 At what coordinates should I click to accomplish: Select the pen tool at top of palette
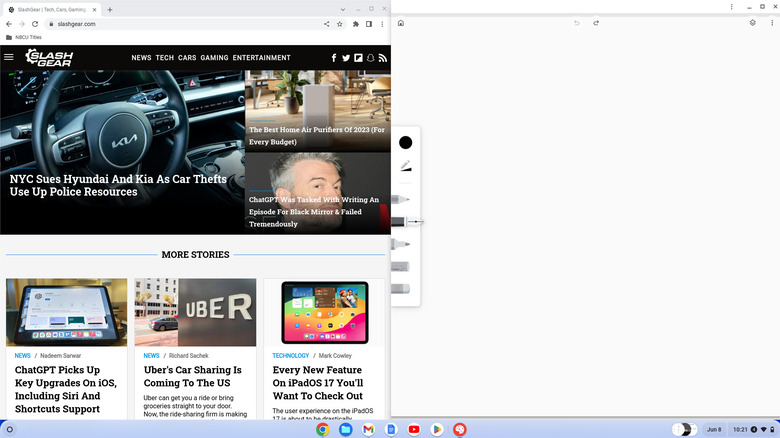(400, 199)
